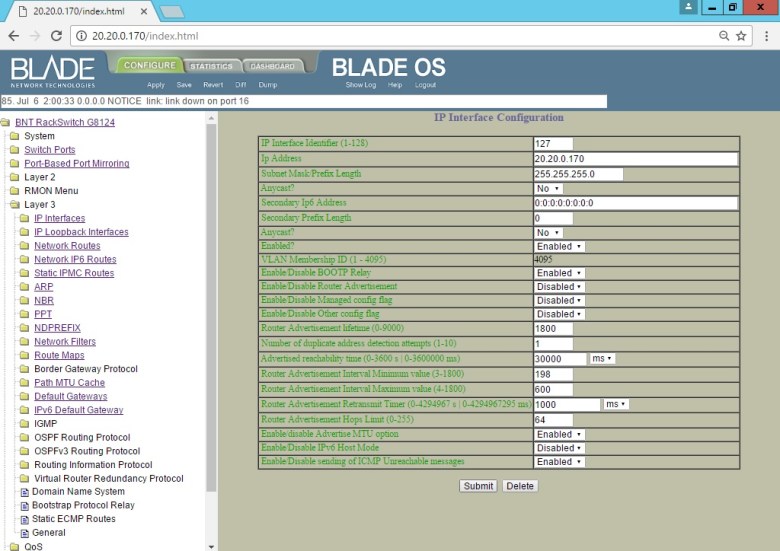Click the System folder icon
Image resolution: width=780 pixels, height=551 pixels.
pyautogui.click(x=15, y=136)
